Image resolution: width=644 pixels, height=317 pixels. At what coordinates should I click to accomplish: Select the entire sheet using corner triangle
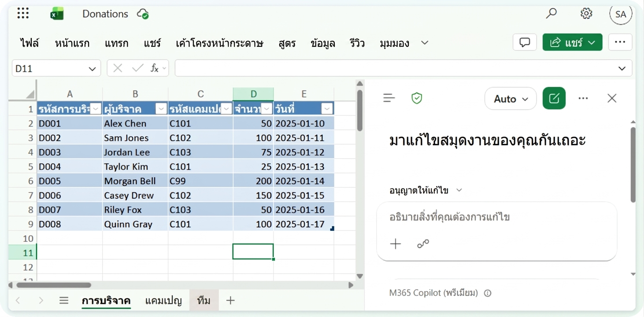(x=30, y=94)
